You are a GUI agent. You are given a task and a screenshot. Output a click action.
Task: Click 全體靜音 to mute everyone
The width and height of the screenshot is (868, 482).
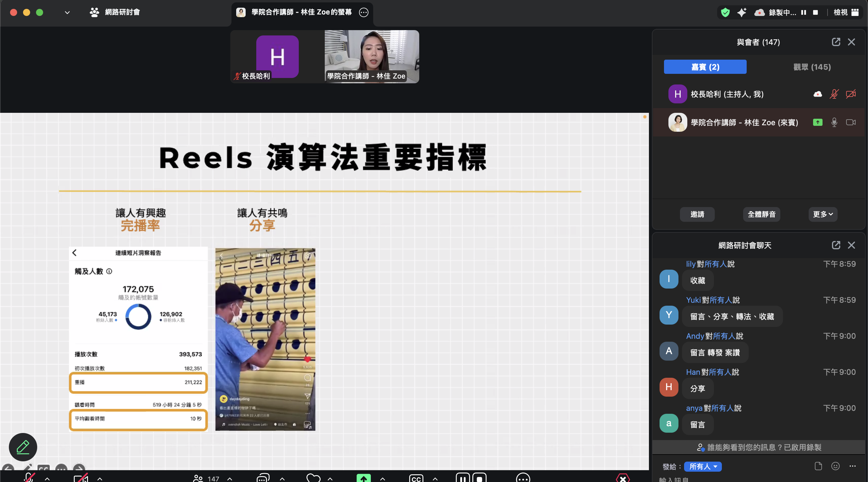[x=761, y=214]
